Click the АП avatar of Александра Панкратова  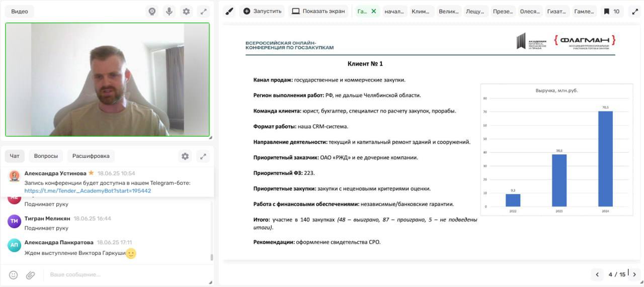click(x=15, y=245)
